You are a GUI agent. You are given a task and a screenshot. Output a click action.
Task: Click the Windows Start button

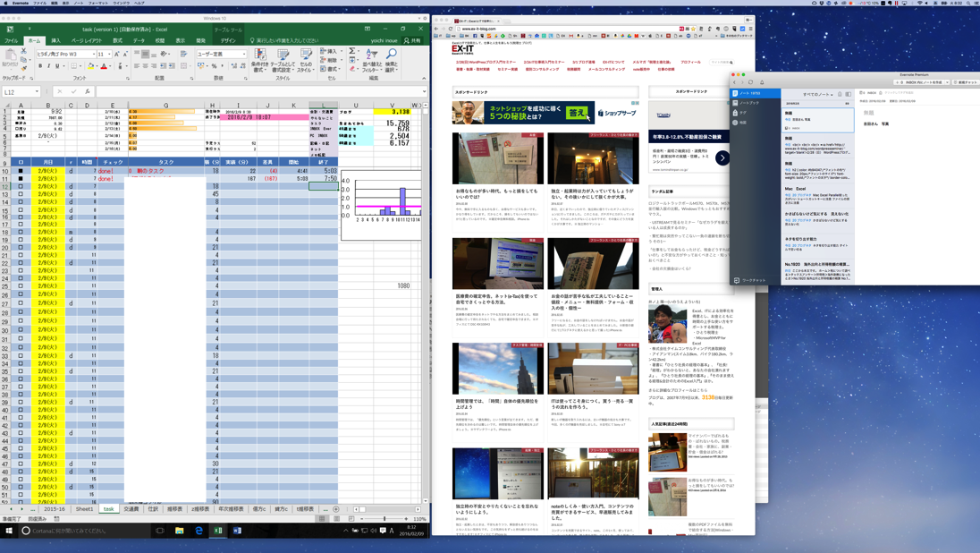9,531
